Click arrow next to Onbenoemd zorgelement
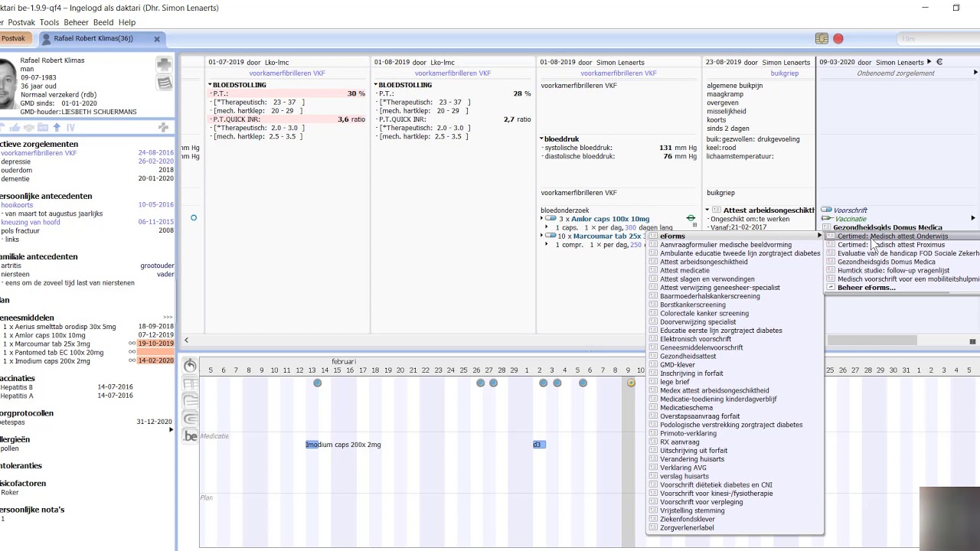 975,73
